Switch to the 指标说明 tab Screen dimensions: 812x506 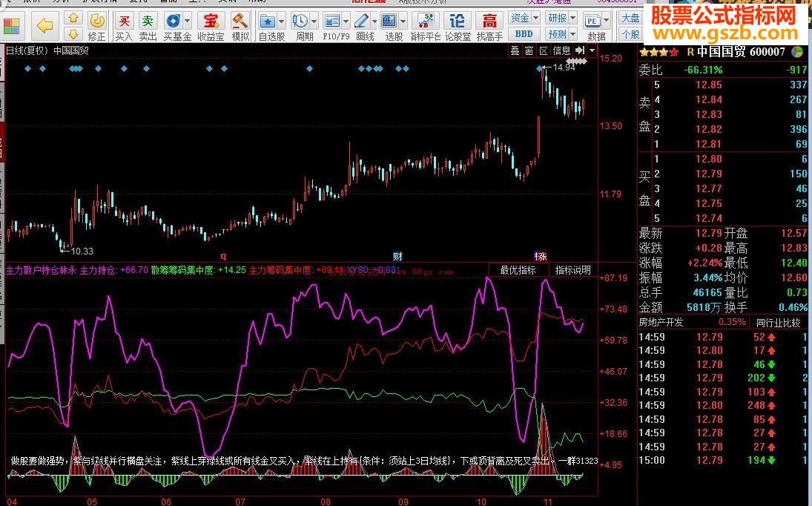click(572, 270)
